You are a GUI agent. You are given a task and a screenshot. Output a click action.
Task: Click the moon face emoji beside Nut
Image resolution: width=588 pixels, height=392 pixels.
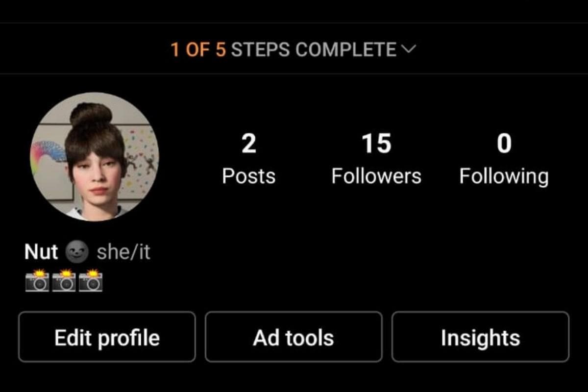(77, 252)
